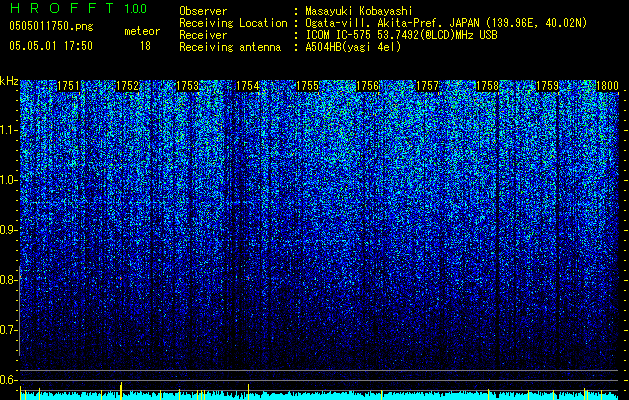Click the 0.8 frequency axis label
629x400 pixels.
[x=8, y=280]
